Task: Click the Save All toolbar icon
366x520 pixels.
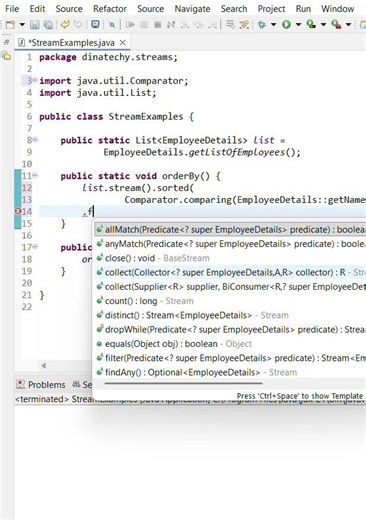Action: click(48, 24)
